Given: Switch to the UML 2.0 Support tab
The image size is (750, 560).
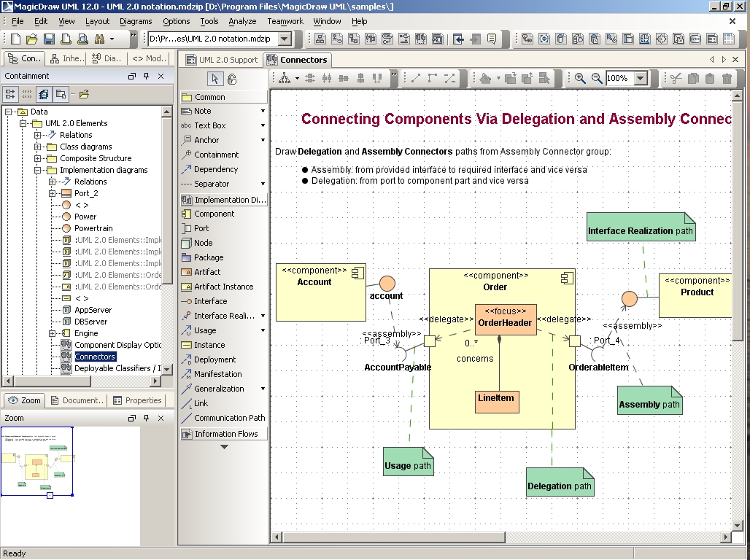Looking at the screenshot, I should [x=222, y=60].
